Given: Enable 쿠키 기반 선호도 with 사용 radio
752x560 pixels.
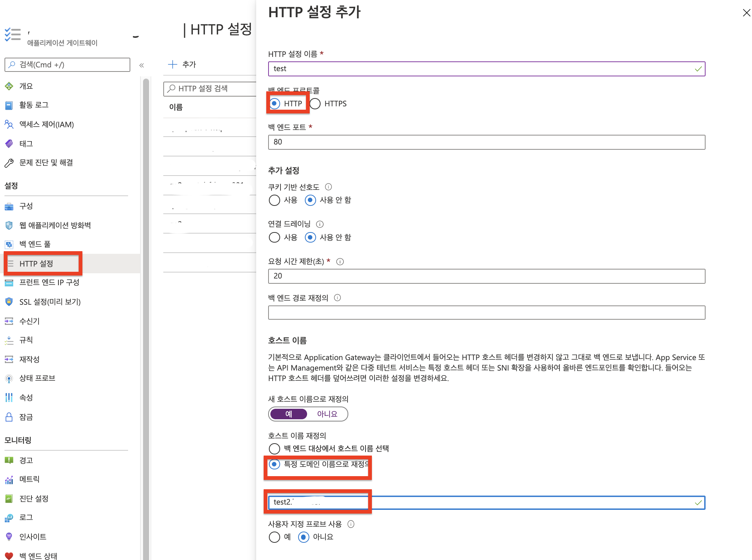Looking at the screenshot, I should (275, 200).
